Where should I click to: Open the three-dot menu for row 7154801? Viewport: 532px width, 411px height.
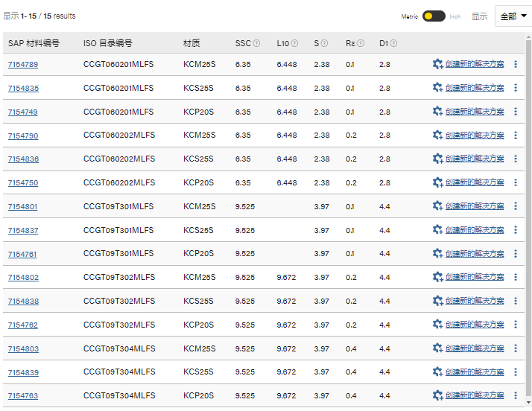pyautogui.click(x=515, y=206)
